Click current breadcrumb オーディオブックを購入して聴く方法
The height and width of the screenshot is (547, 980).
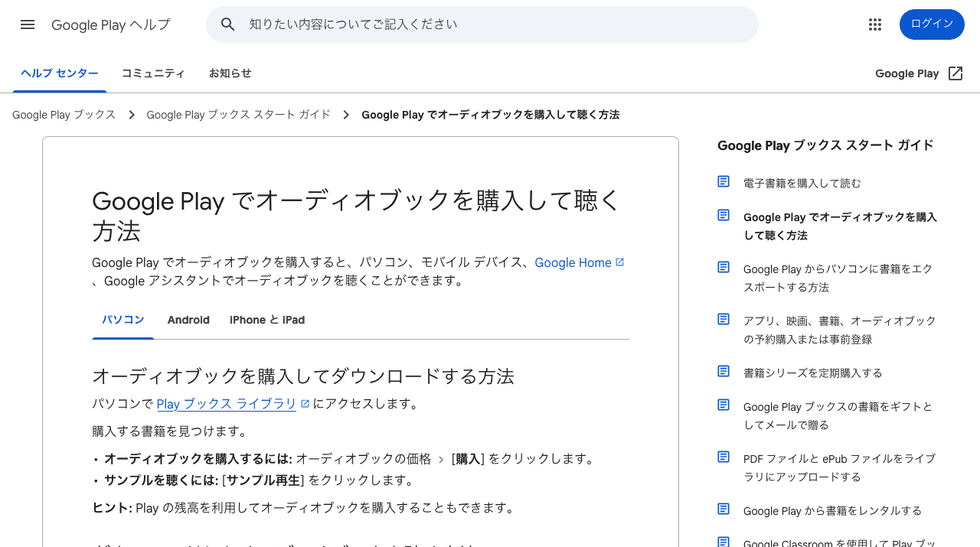[x=490, y=115]
